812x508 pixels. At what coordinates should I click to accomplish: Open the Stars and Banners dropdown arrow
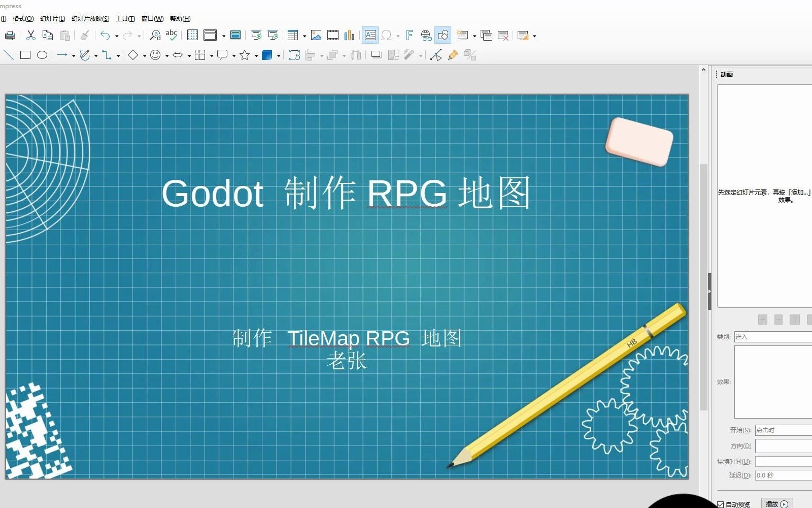pos(256,55)
